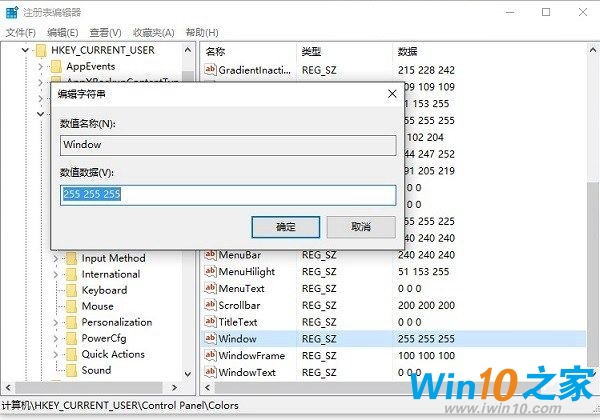Collapse the HKEY_CURRENT_USER tree node
The width and height of the screenshot is (600, 420).
(25, 50)
